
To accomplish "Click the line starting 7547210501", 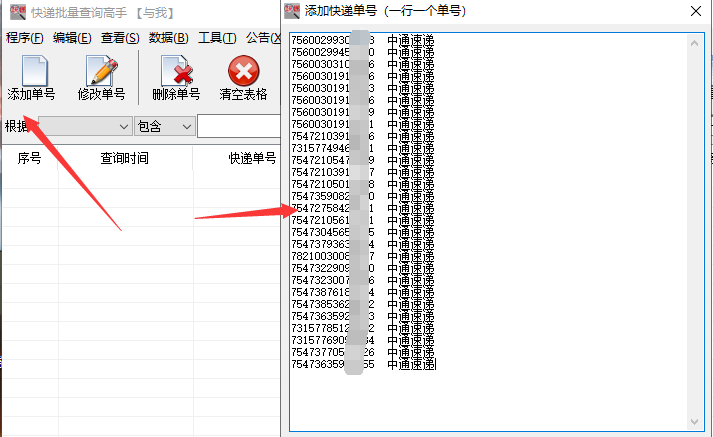I will click(362, 185).
